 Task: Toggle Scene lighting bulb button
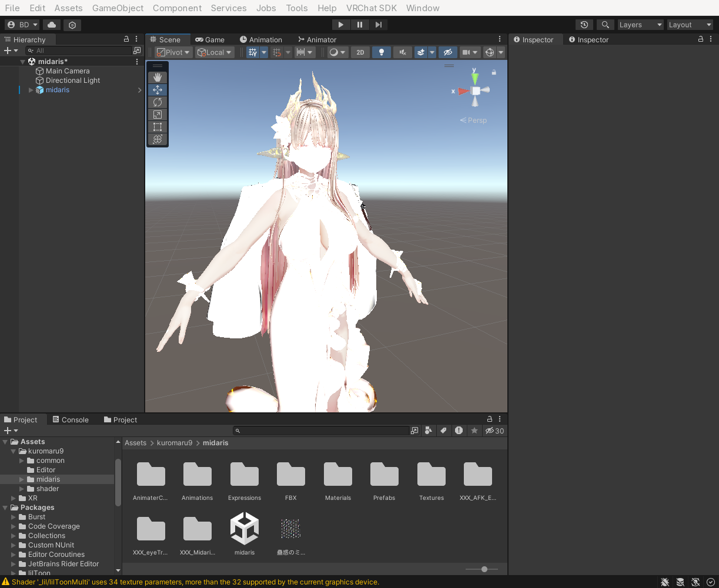tap(382, 52)
